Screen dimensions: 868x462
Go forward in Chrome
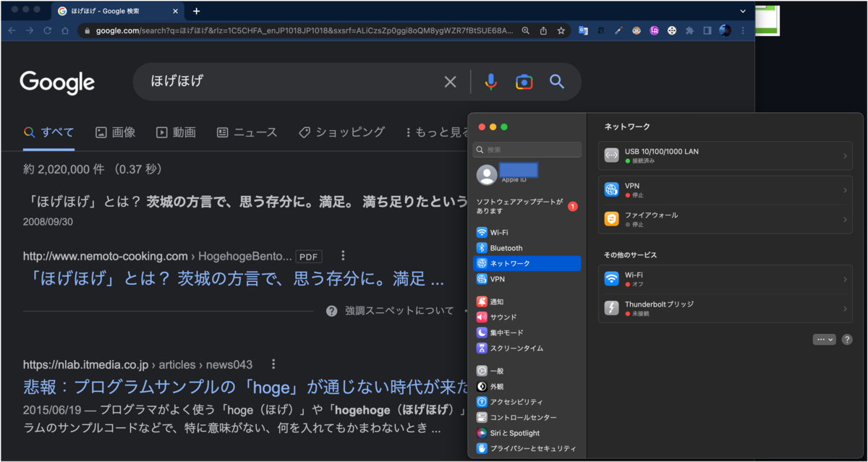tap(30, 30)
